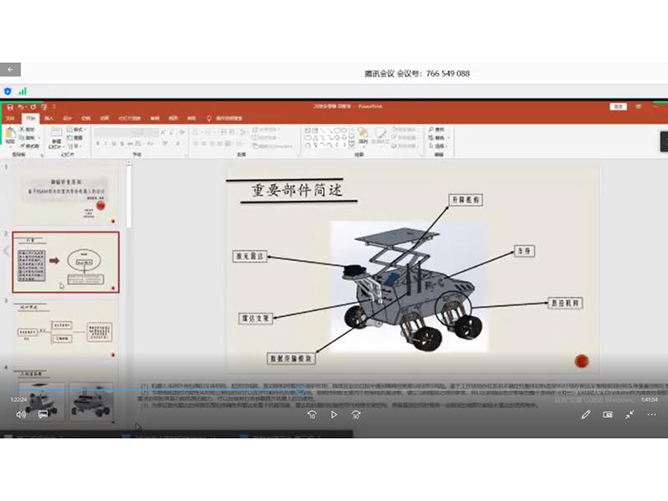Select the second slide thumbnail with red border
This screenshot has height=501, width=668.
click(66, 262)
